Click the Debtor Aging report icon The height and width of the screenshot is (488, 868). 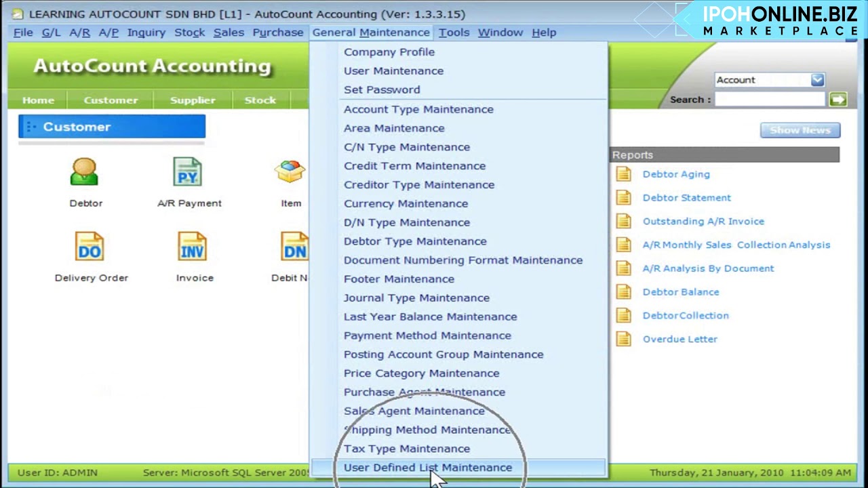(x=623, y=174)
